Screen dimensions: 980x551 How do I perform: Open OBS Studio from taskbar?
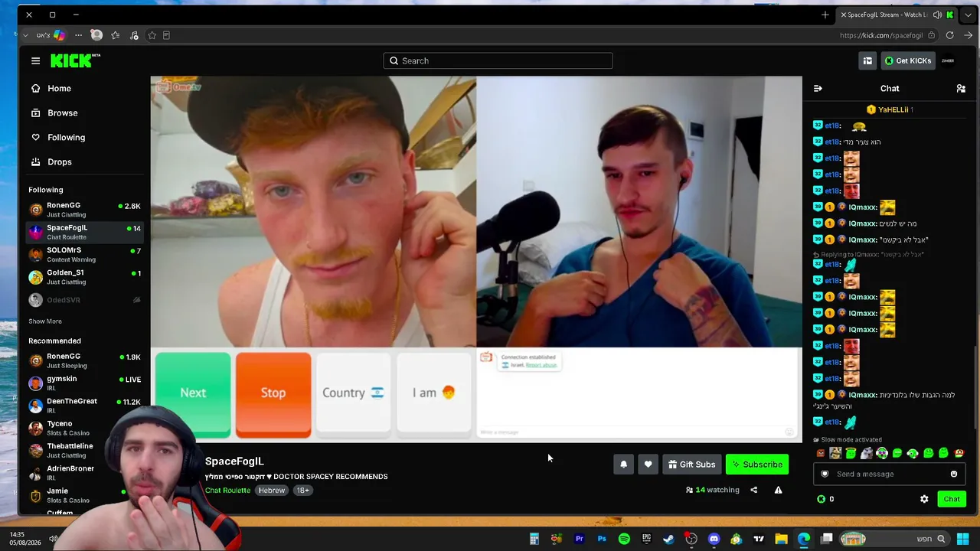[691, 540]
